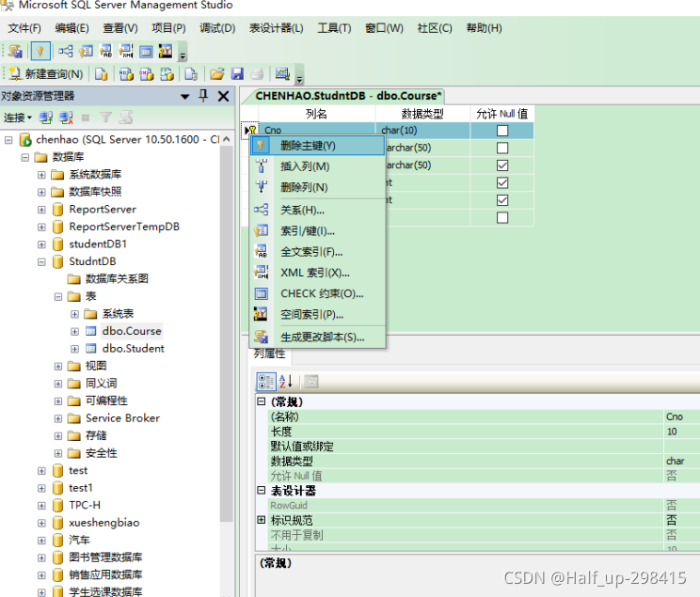Image resolution: width=700 pixels, height=597 pixels.
Task: Pin the Object Explorer panel
Action: (x=203, y=96)
